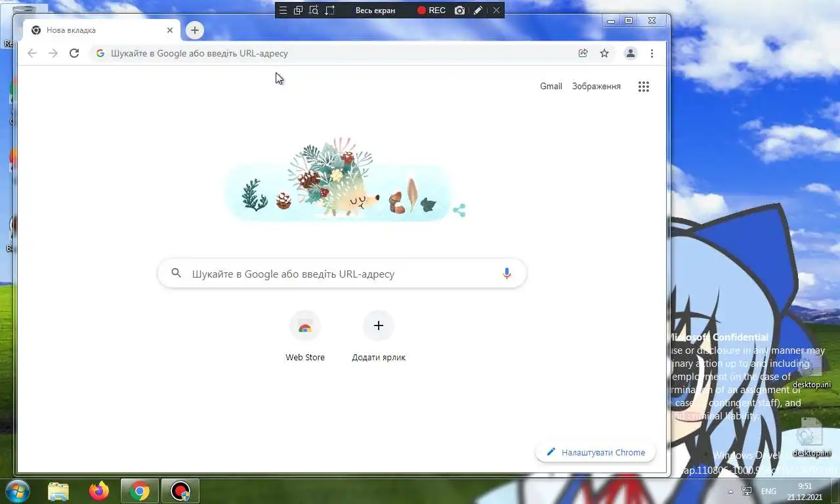Close the 'Нова вкладка' tab
This screenshot has height=504, width=840.
coord(170,30)
